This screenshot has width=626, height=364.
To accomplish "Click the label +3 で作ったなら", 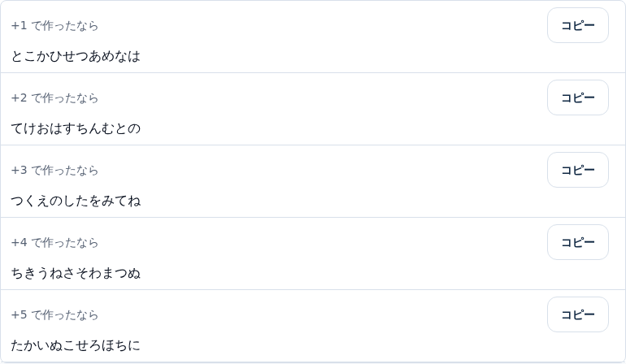I will 54,170.
